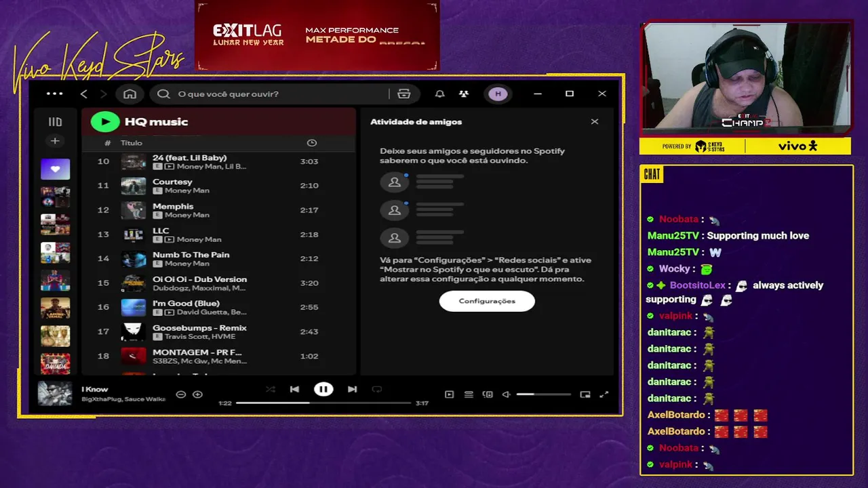Click the minus icon beside "I Know"
The image size is (868, 488).
pos(180,394)
